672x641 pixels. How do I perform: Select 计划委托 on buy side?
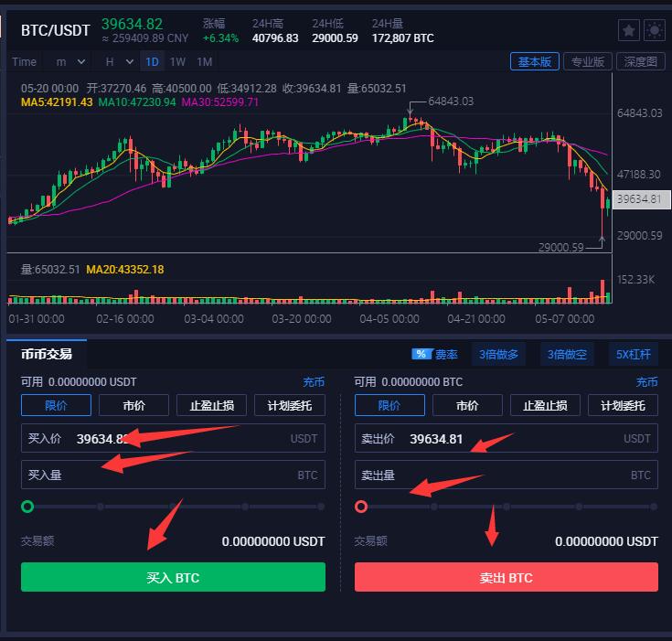tap(290, 405)
